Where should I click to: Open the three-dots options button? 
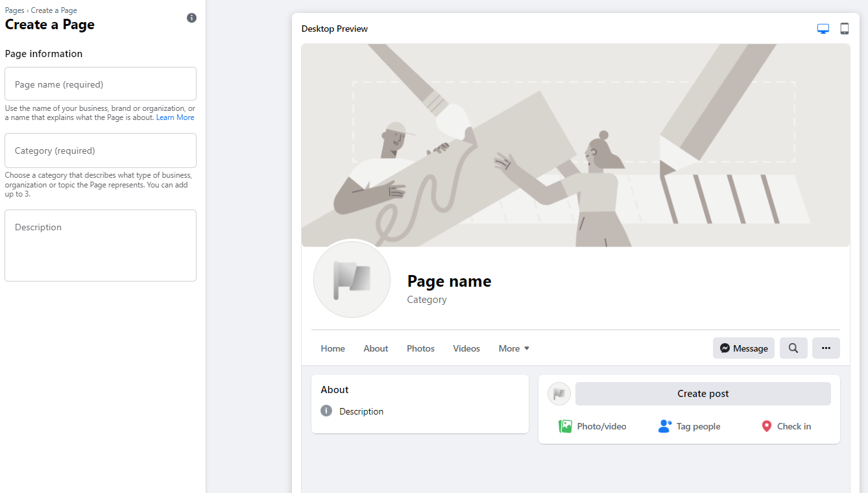coord(826,348)
